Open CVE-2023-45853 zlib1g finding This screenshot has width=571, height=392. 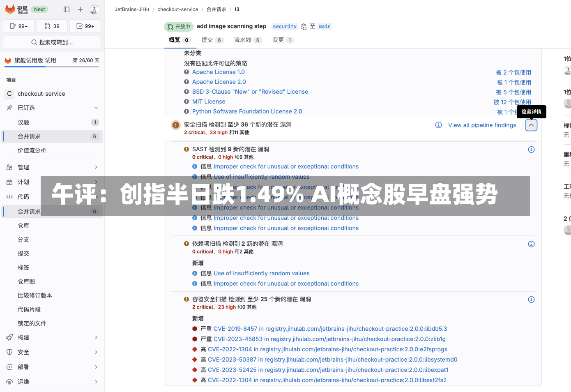(329, 339)
